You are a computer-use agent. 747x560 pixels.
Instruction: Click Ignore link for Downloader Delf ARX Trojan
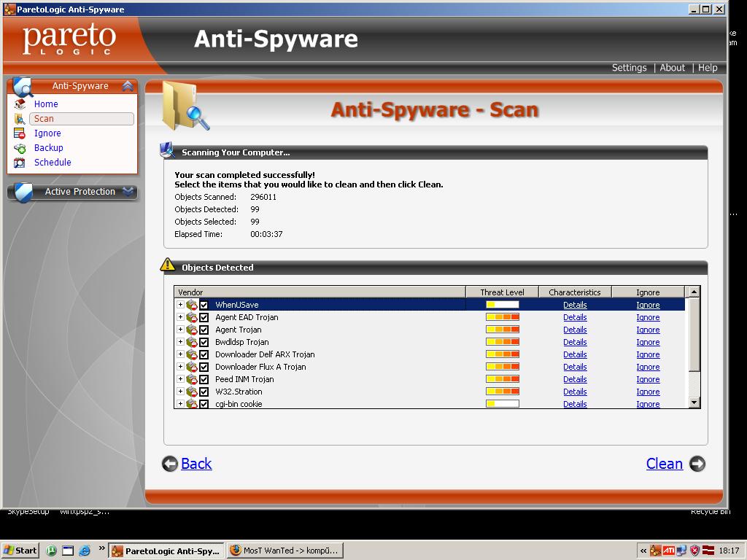pos(648,354)
